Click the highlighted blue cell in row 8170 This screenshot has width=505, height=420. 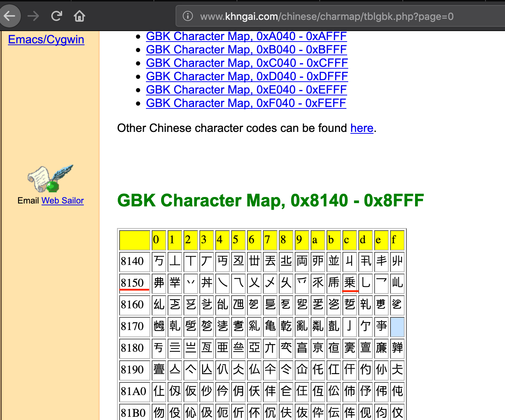(397, 326)
